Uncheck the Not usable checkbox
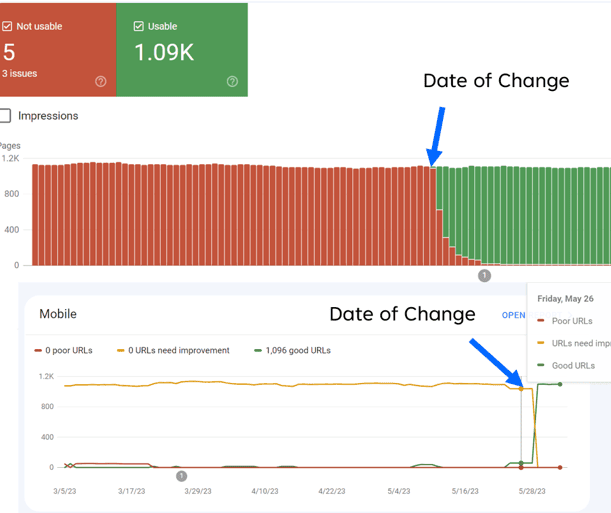Screen dimensions: 611x513 pos(7,26)
